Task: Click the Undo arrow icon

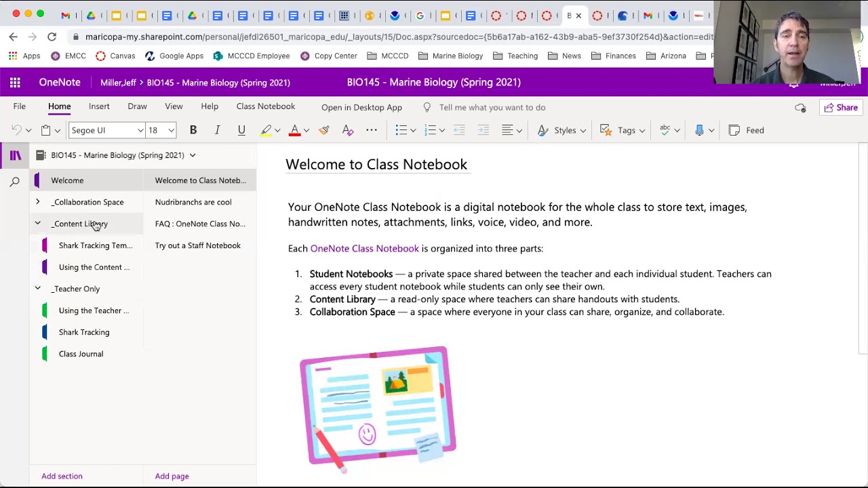Action: (16, 130)
